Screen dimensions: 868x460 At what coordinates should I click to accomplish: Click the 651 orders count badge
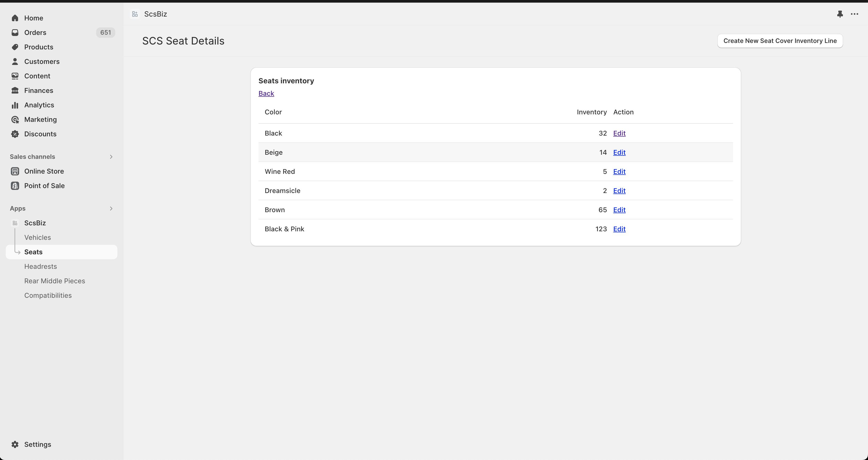pyautogui.click(x=105, y=32)
